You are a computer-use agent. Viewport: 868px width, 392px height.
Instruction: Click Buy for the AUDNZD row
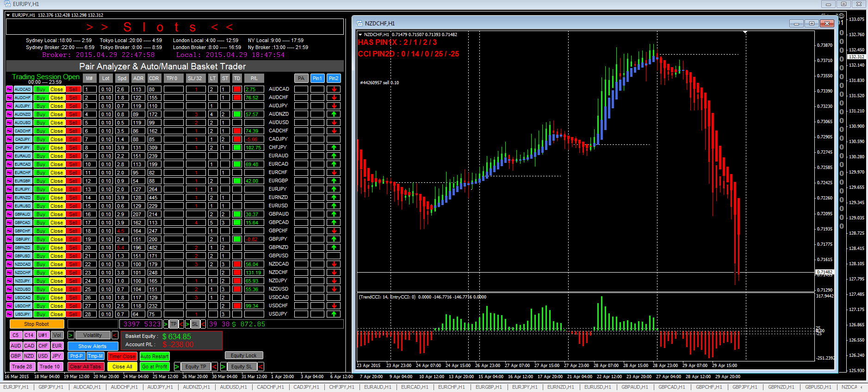[41, 114]
